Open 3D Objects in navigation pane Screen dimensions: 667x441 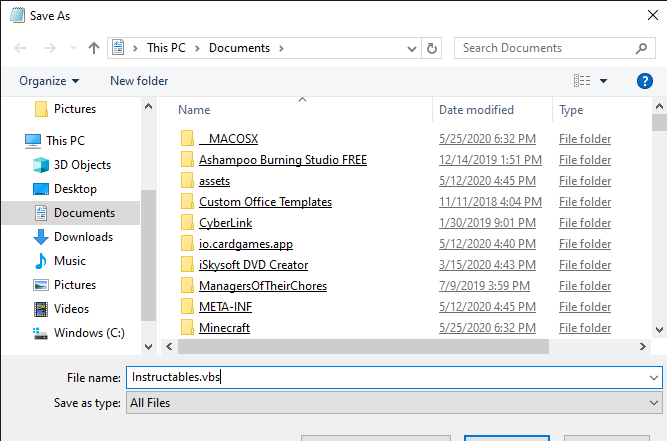click(x=72, y=165)
